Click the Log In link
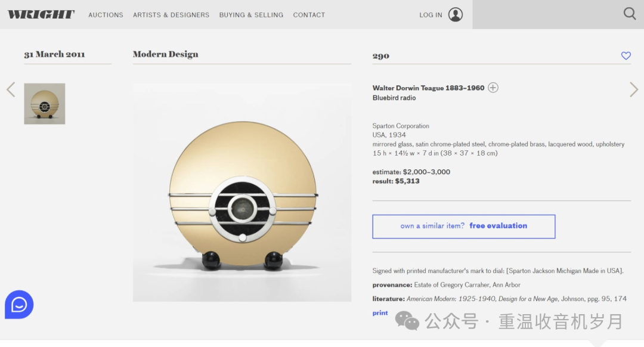Image resolution: width=644 pixels, height=347 pixels. point(431,15)
